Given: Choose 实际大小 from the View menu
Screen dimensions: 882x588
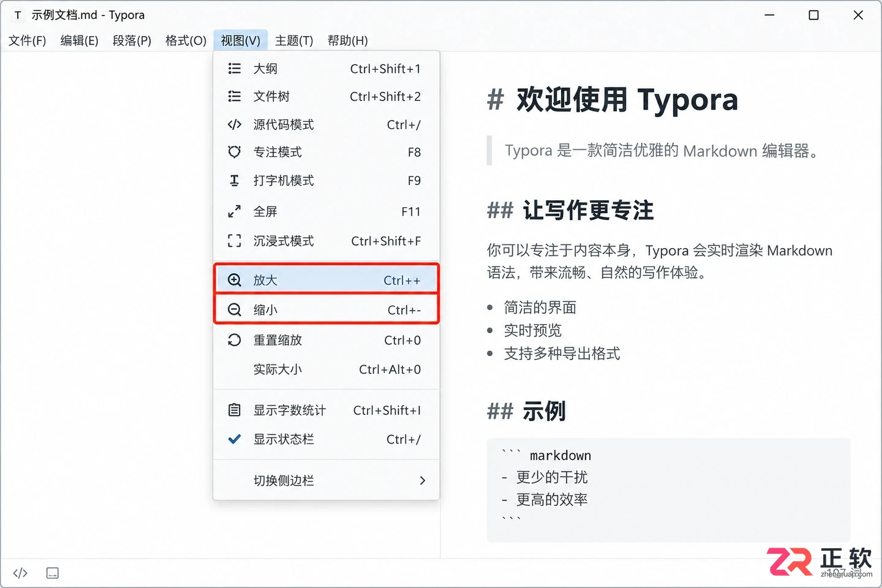Looking at the screenshot, I should [x=326, y=369].
